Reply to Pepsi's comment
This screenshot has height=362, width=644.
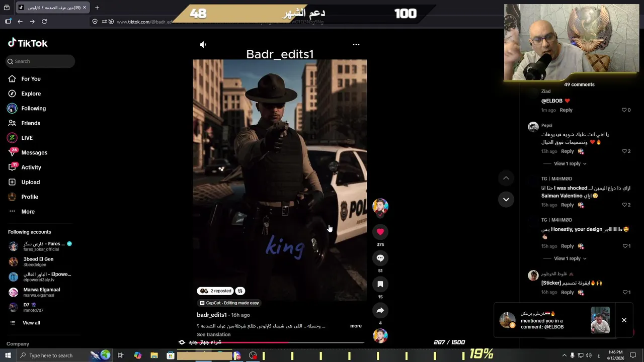coord(568,151)
